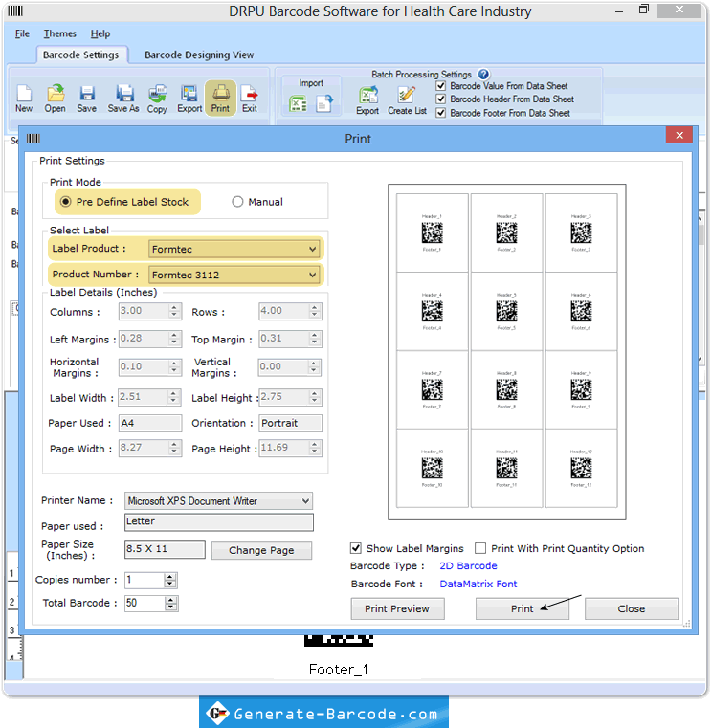Viewport: 712px width, 728px height.
Task: Click the DataMatrix Font link
Action: click(478, 585)
